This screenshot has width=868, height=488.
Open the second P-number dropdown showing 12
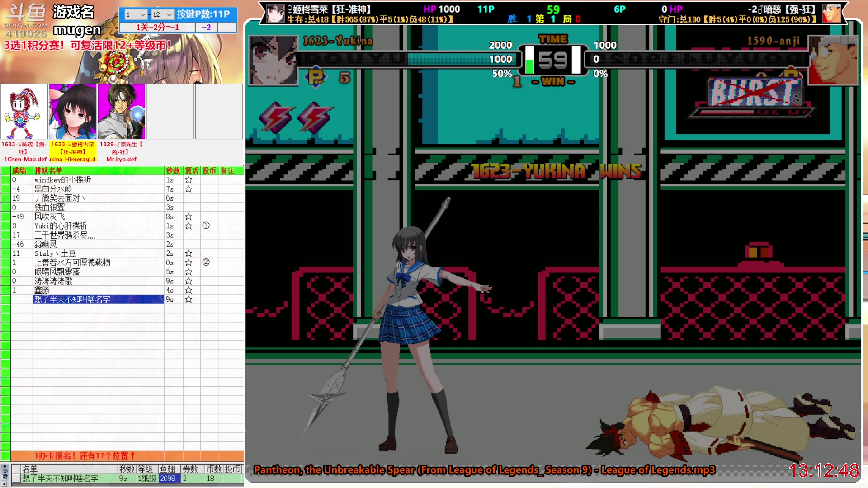pyautogui.click(x=163, y=14)
